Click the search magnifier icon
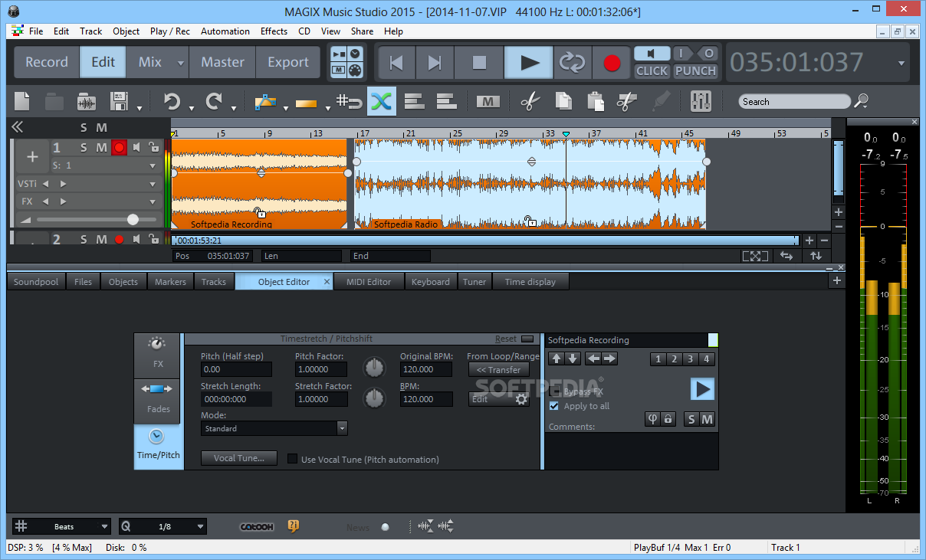Screen dimensions: 926x560 coord(862,101)
